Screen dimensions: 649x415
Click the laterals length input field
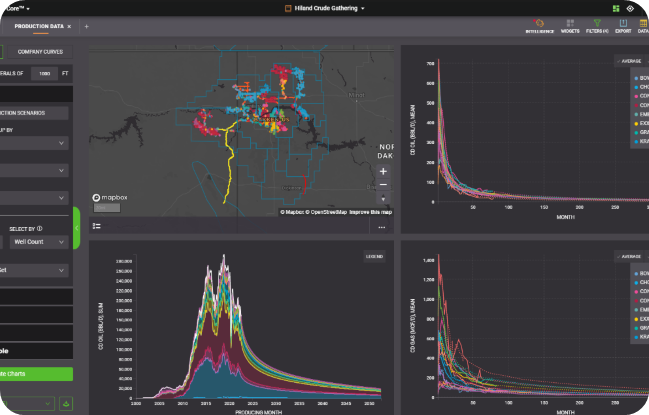[x=42, y=73]
